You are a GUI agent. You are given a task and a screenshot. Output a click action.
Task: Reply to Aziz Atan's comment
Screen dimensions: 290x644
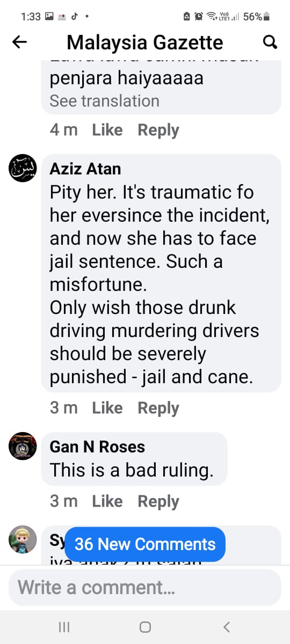(158, 408)
